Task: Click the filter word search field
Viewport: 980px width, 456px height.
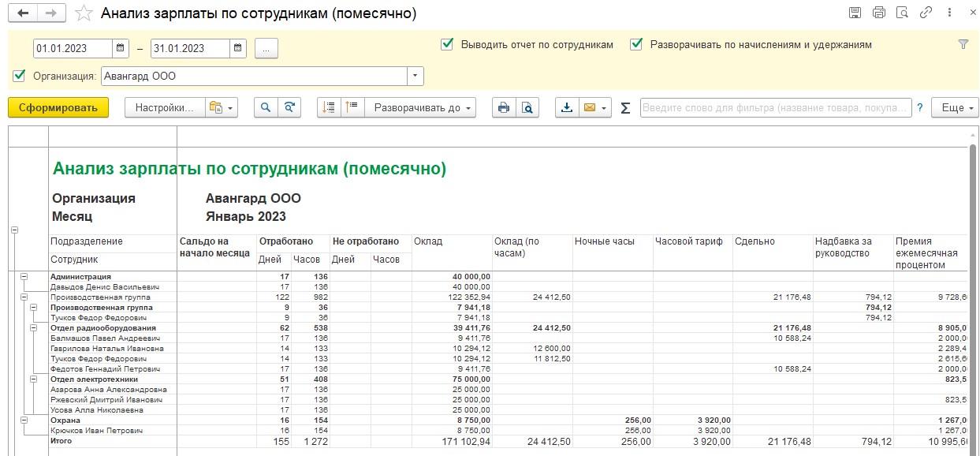Action: coord(776,108)
